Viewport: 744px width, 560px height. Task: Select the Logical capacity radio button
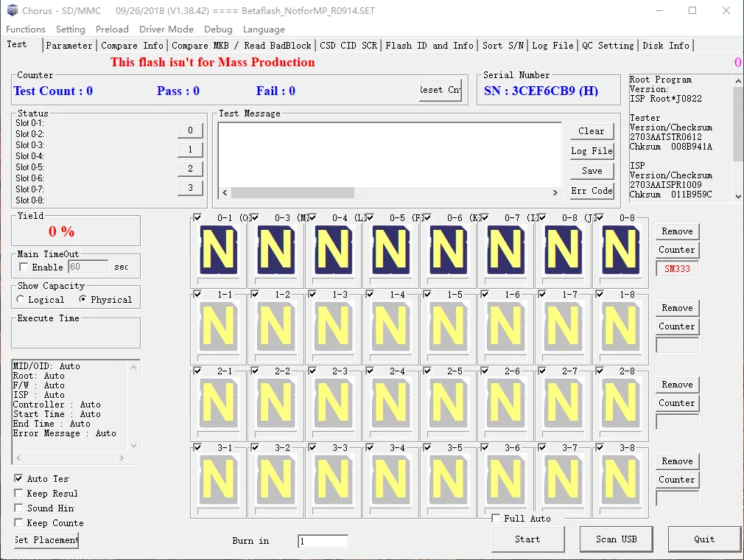click(x=21, y=300)
